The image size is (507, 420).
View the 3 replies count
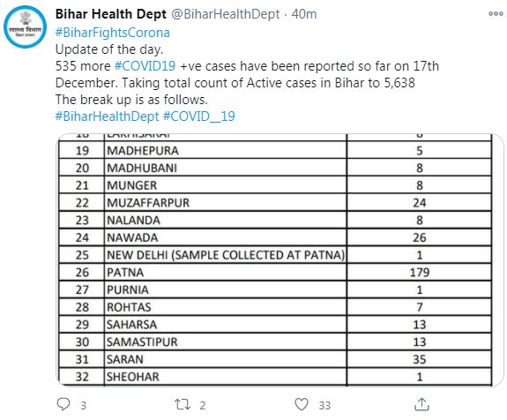point(83,405)
